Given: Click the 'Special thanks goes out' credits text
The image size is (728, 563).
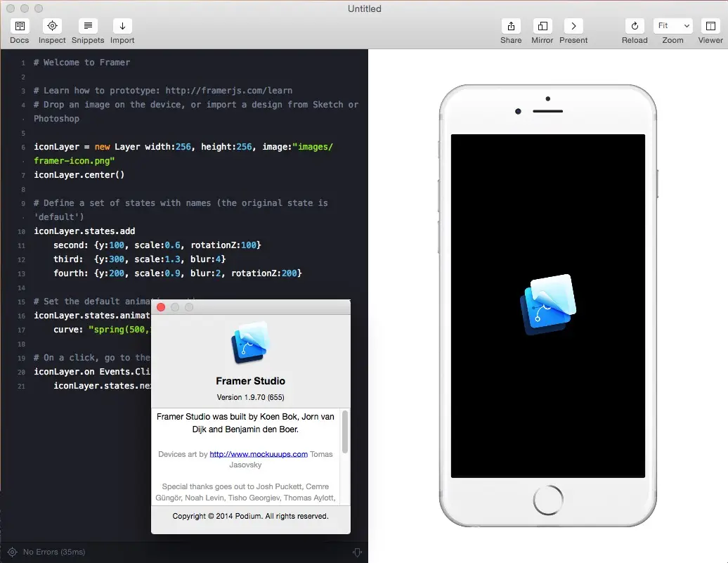Looking at the screenshot, I should pyautogui.click(x=245, y=492).
